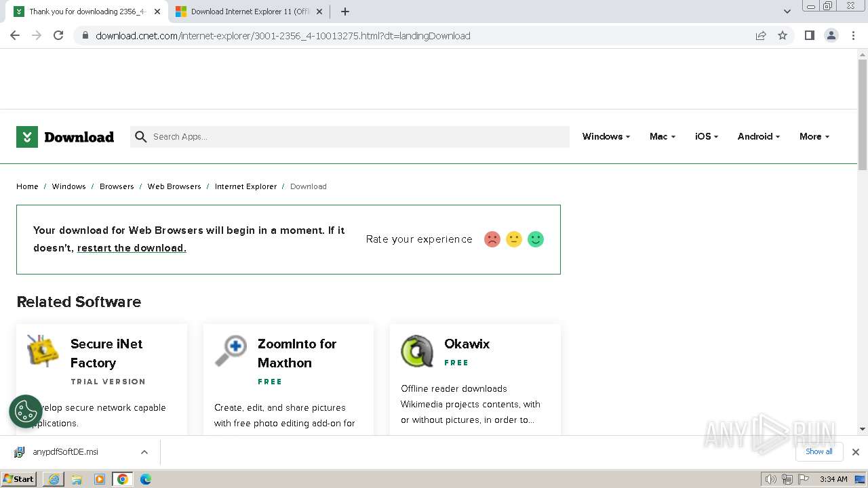Image resolution: width=868 pixels, height=488 pixels.
Task: Open Chrome side panel
Action: [x=810, y=35]
